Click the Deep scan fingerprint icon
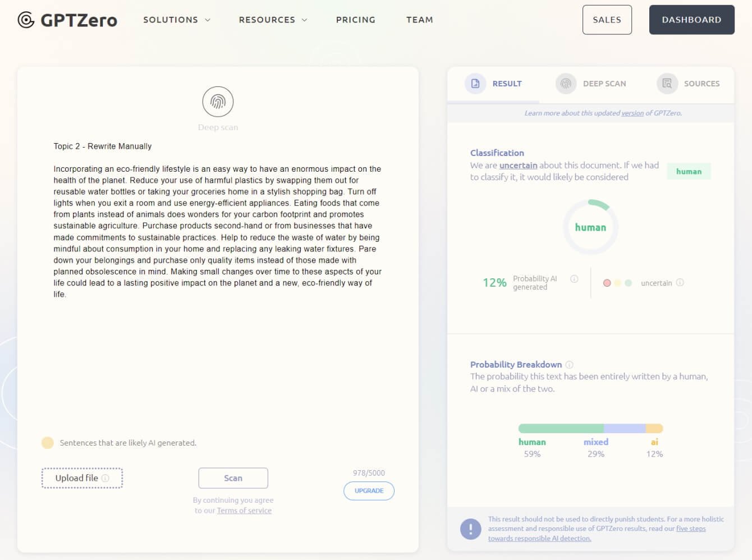Screen dimensions: 752x560 point(218,102)
